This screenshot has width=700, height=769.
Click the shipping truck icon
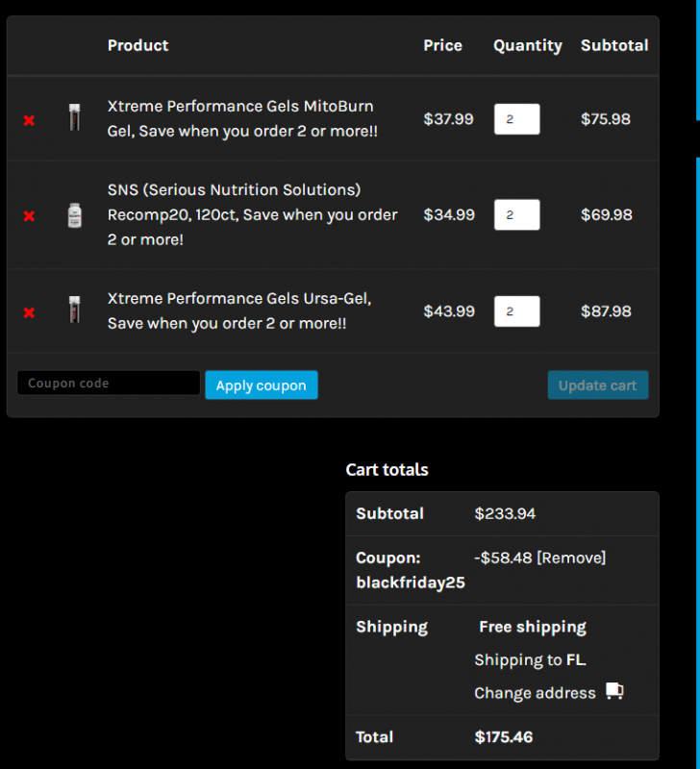coord(614,691)
